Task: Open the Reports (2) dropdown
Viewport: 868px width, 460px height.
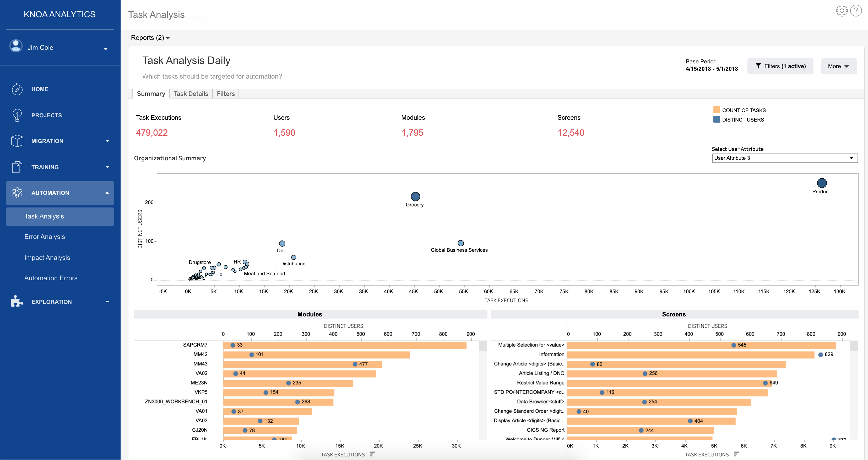Action: [x=150, y=38]
